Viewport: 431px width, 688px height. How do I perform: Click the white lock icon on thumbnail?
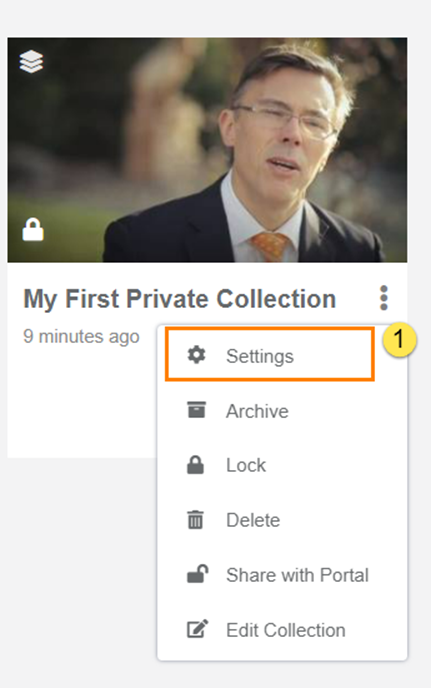coord(33,229)
